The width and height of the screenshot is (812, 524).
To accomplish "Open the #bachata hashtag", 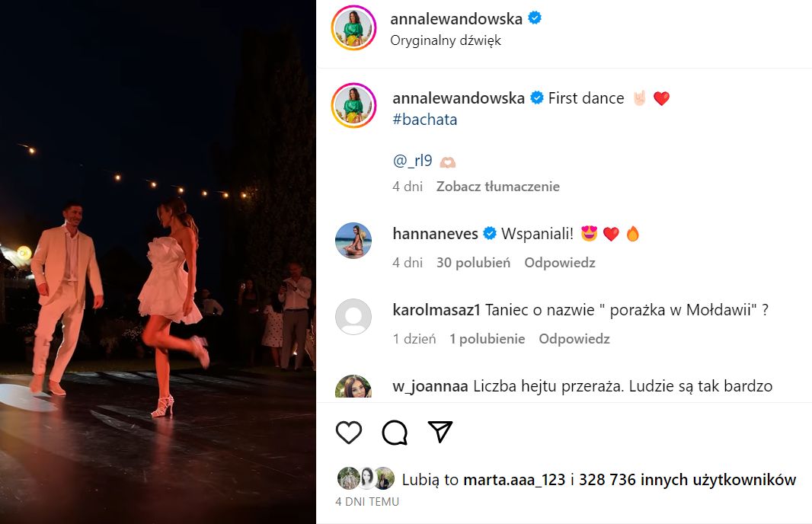I will point(424,120).
